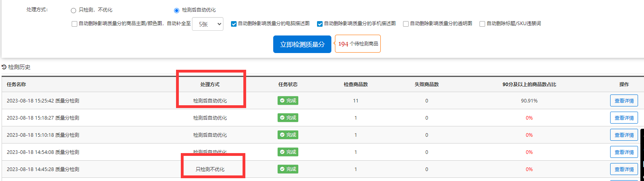Select the 检测后自动优化 radio button

pyautogui.click(x=176, y=10)
